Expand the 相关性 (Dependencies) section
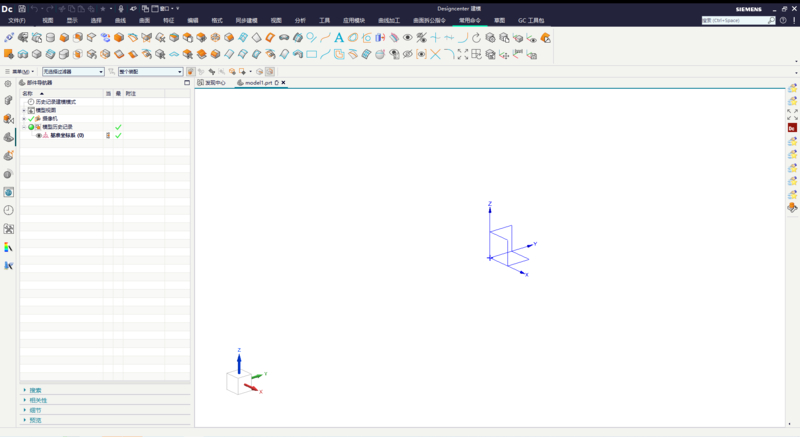 (x=38, y=400)
